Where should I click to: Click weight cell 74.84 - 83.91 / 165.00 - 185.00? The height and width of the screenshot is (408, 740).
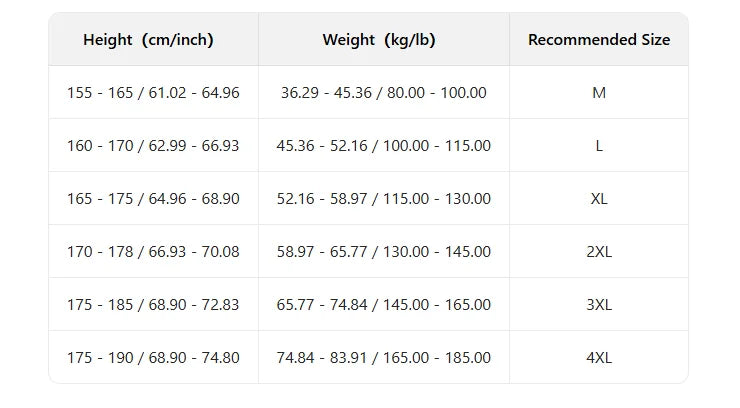[x=383, y=358]
